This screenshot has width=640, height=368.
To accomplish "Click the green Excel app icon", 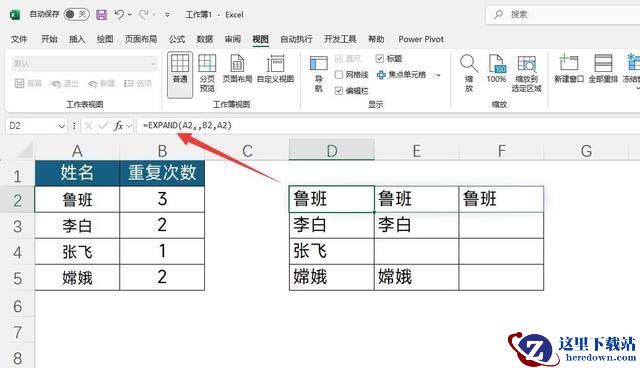I will click(x=15, y=15).
